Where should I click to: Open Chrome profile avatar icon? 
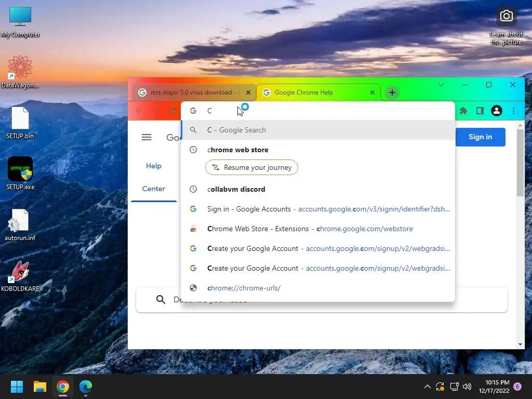point(496,111)
